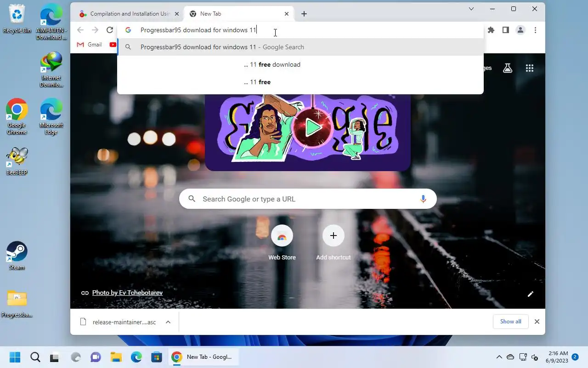Open notification badge showing 2
The image size is (588, 368).
575,356
